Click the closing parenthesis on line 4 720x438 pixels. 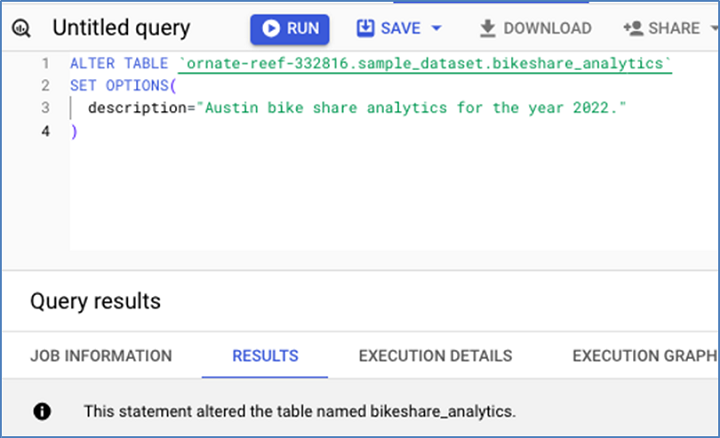click(74, 131)
